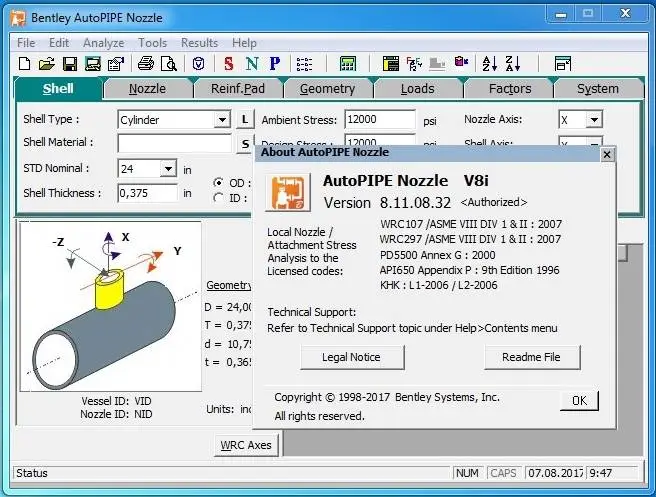Confirm About dialog with OK
Screen dimensions: 656x497
point(579,401)
